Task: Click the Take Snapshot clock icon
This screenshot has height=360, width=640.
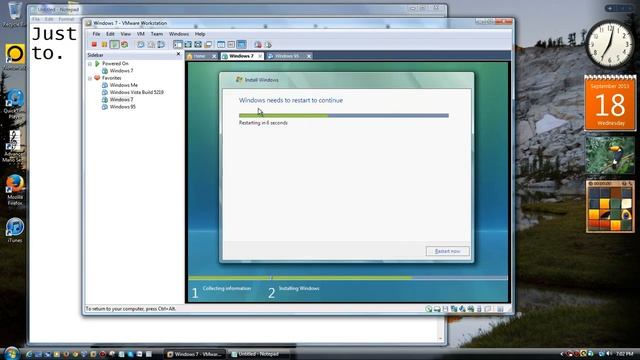Action: [x=141, y=44]
